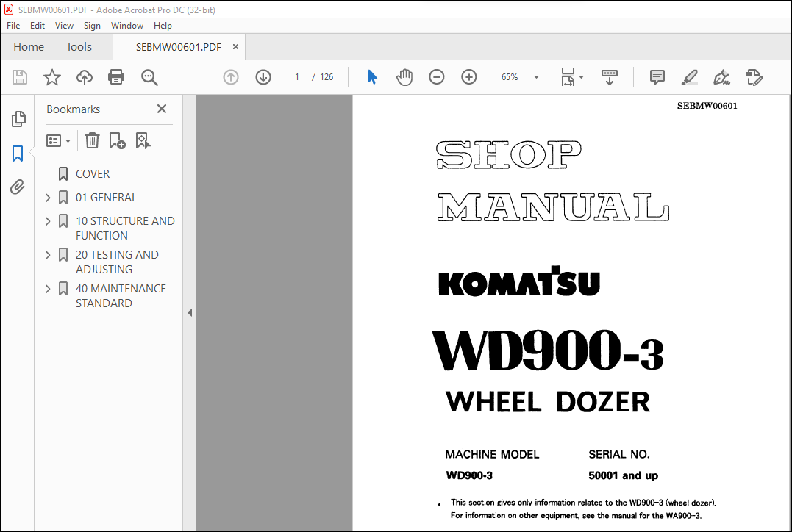The height and width of the screenshot is (532, 792).
Task: Open the COVER bookmark
Action: point(93,174)
